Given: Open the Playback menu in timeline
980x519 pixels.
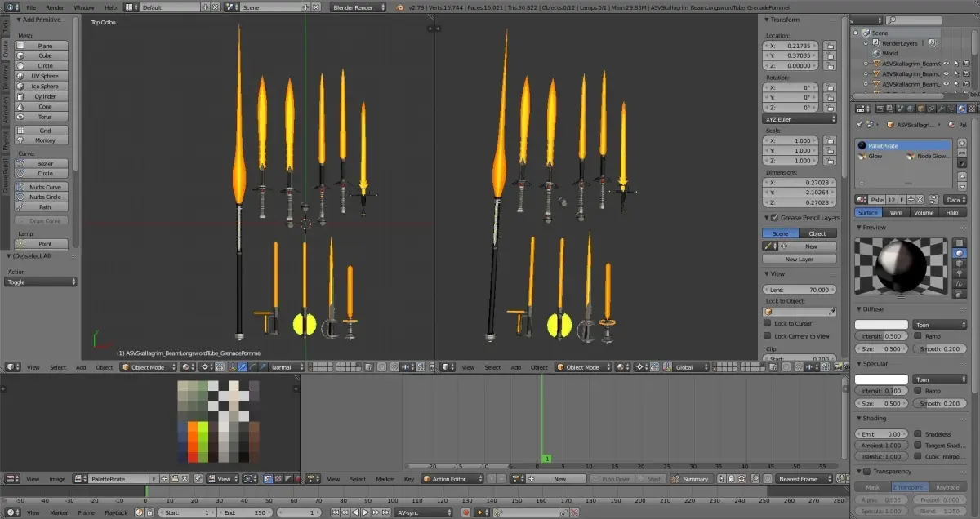Looking at the screenshot, I should [116, 512].
